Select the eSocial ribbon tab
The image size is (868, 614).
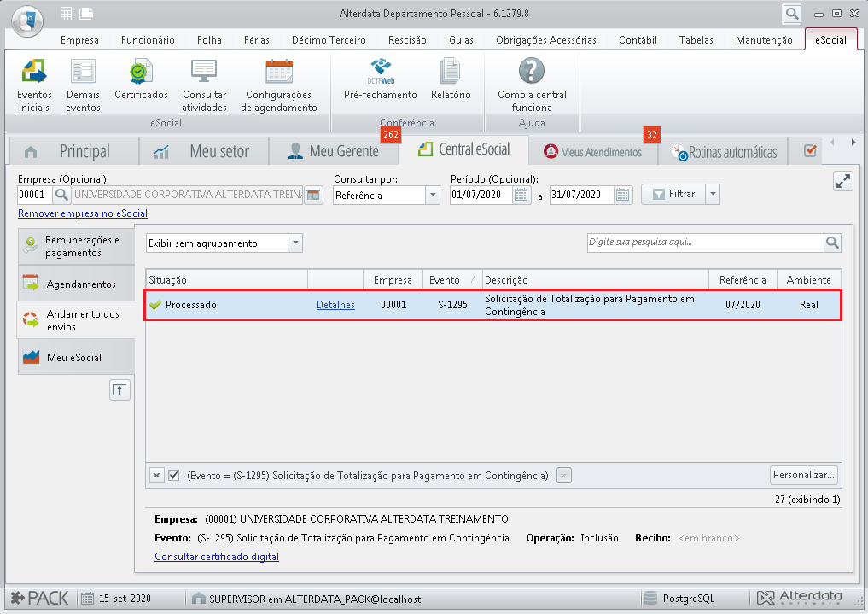click(x=831, y=40)
